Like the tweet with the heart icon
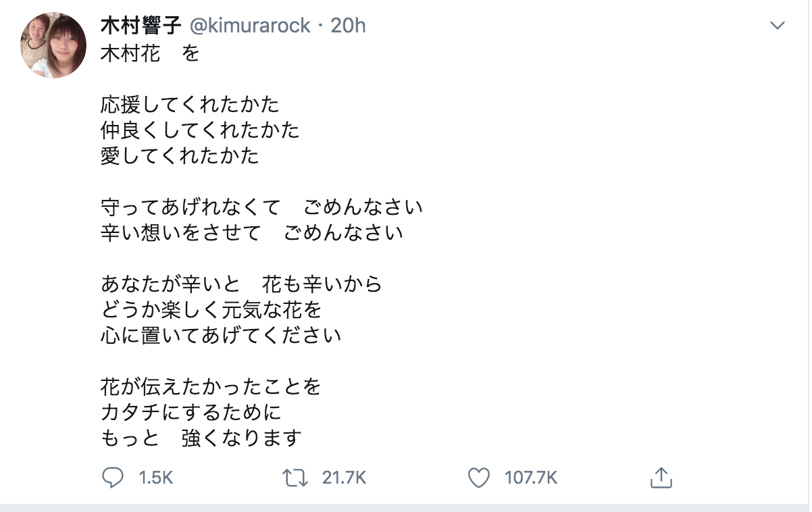Image resolution: width=812 pixels, height=512 pixels. tap(479, 478)
